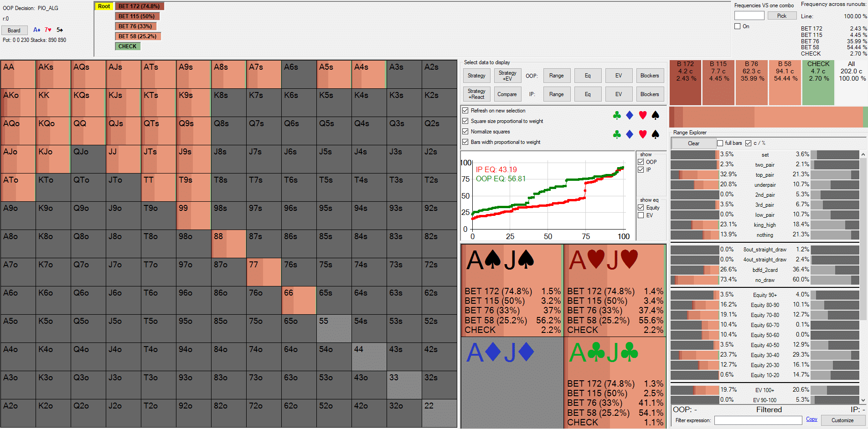868x429 pixels.
Task: Click the black spade icon in bottom suit row
Action: pos(656,134)
